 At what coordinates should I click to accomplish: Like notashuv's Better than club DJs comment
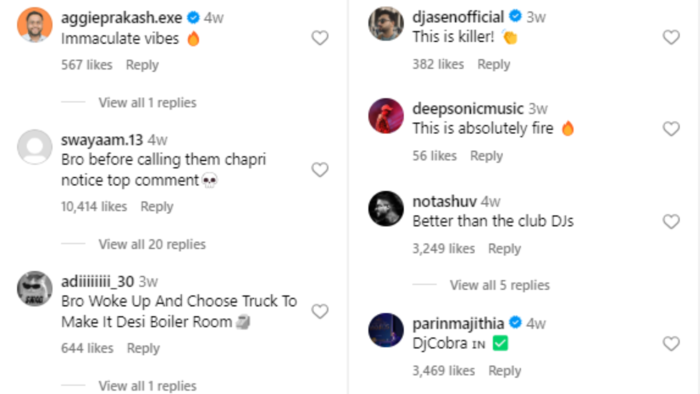(671, 221)
